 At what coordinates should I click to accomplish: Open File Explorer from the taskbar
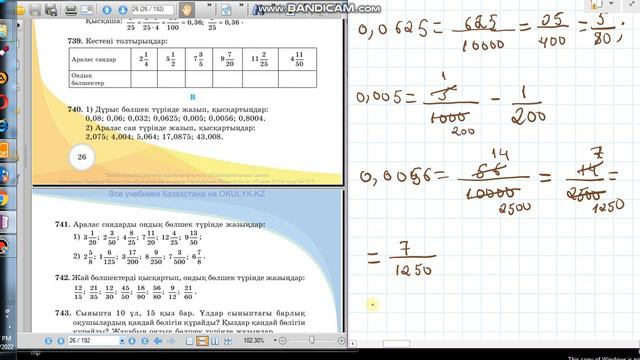coord(4,31)
